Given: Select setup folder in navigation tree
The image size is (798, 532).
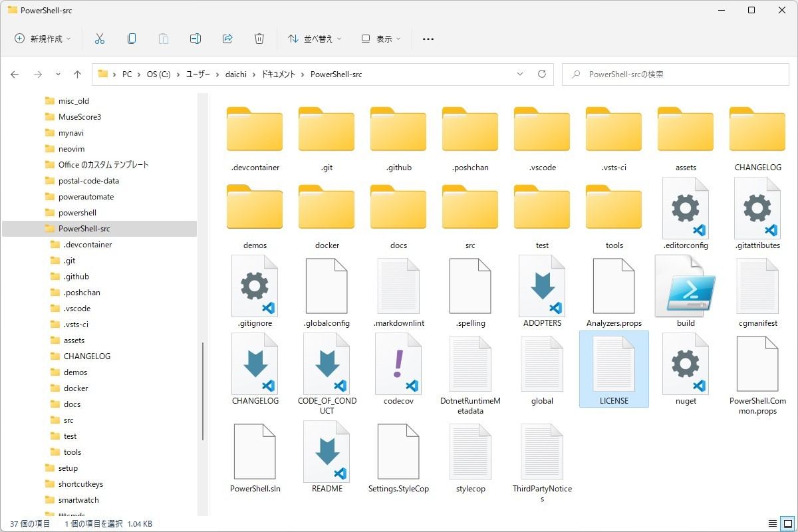Looking at the screenshot, I should (68, 468).
